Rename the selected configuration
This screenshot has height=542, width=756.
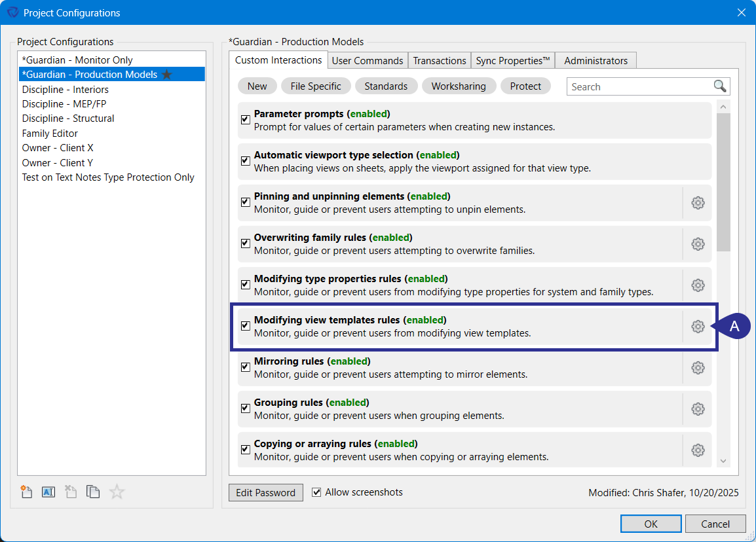48,492
